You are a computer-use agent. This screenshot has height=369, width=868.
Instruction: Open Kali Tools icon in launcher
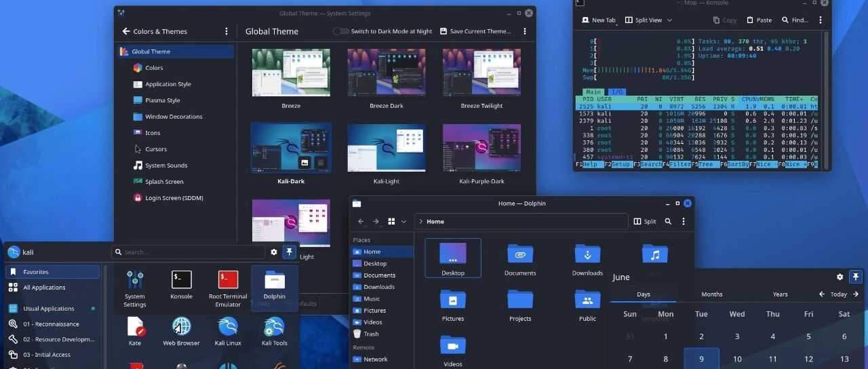tap(275, 331)
